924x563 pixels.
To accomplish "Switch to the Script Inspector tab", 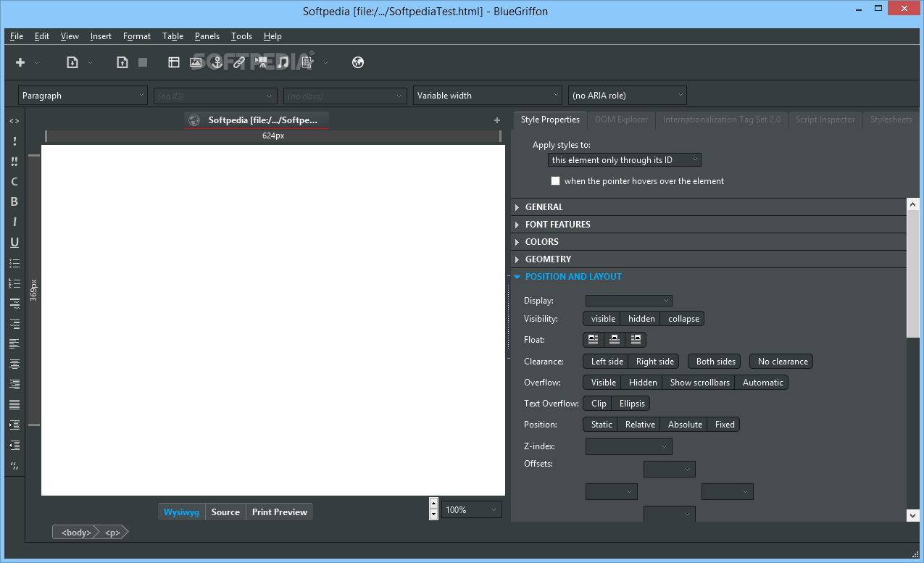I will pos(825,120).
